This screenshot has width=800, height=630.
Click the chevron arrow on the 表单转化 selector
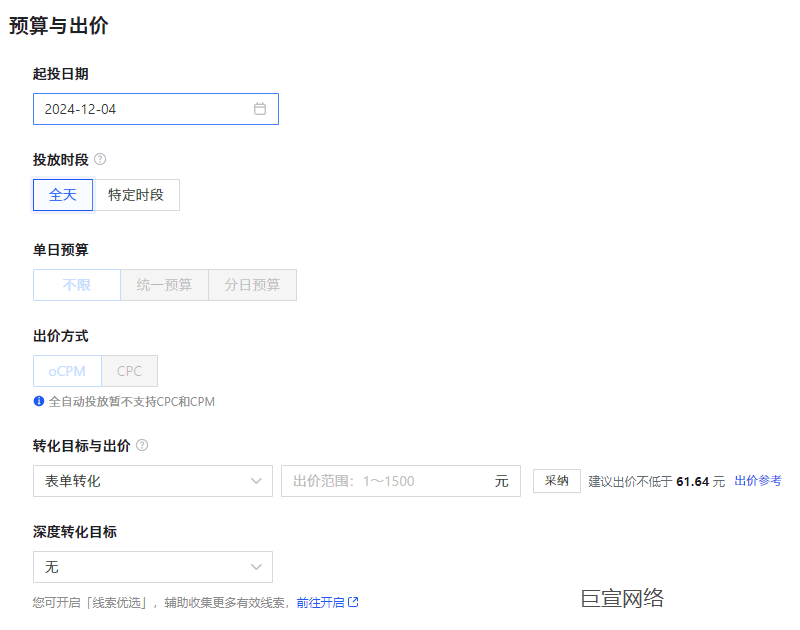pyautogui.click(x=258, y=481)
